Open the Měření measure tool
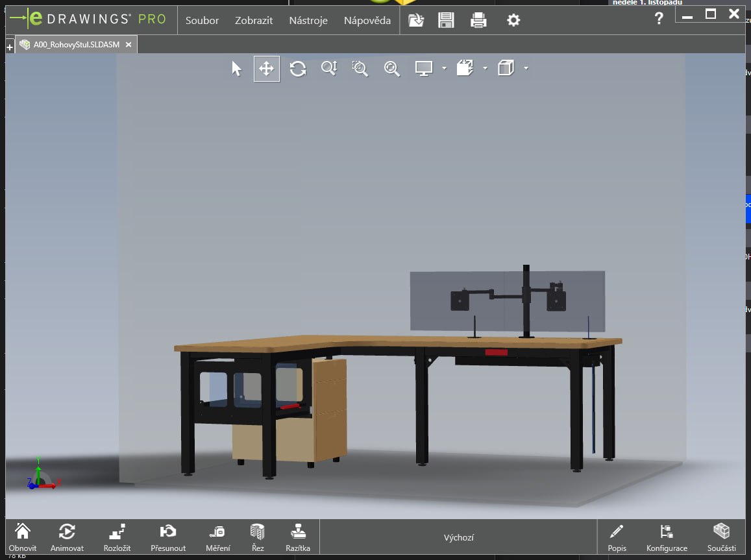Viewport: 751px width, 560px height. point(218,537)
